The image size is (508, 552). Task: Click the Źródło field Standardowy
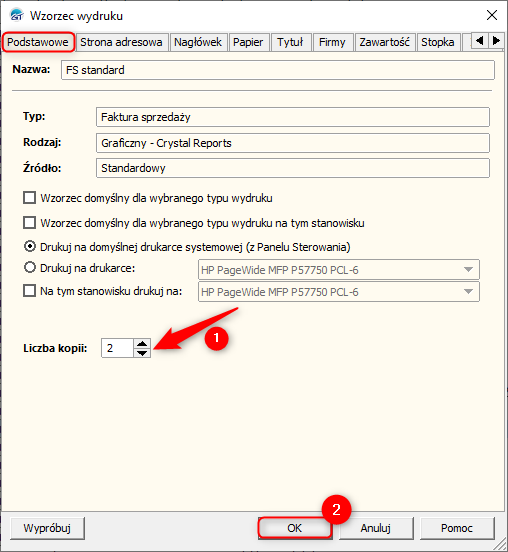(x=293, y=168)
